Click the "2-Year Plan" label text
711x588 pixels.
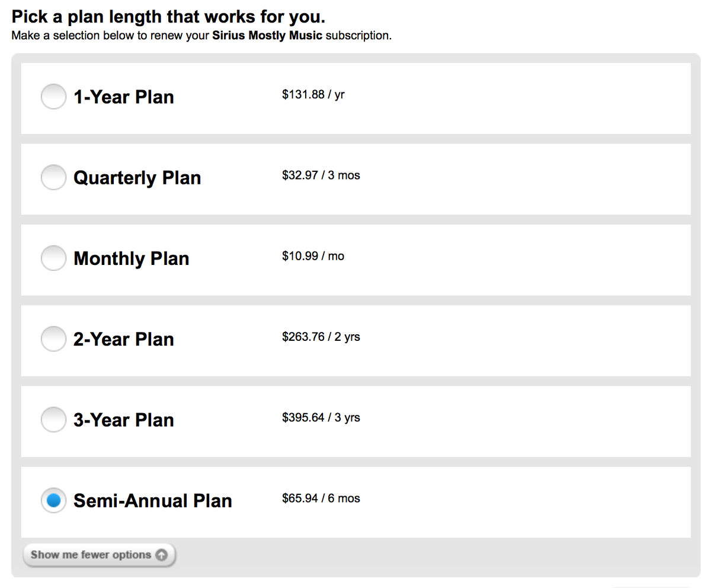pos(123,339)
